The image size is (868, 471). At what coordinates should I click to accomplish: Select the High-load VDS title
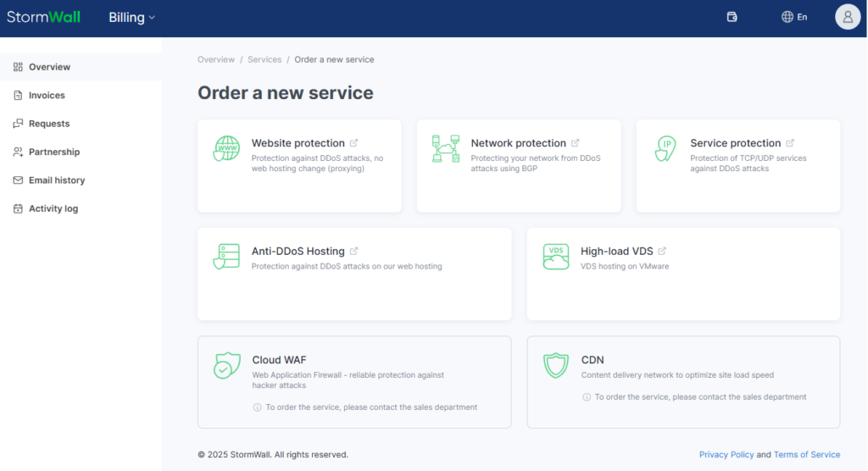click(617, 252)
